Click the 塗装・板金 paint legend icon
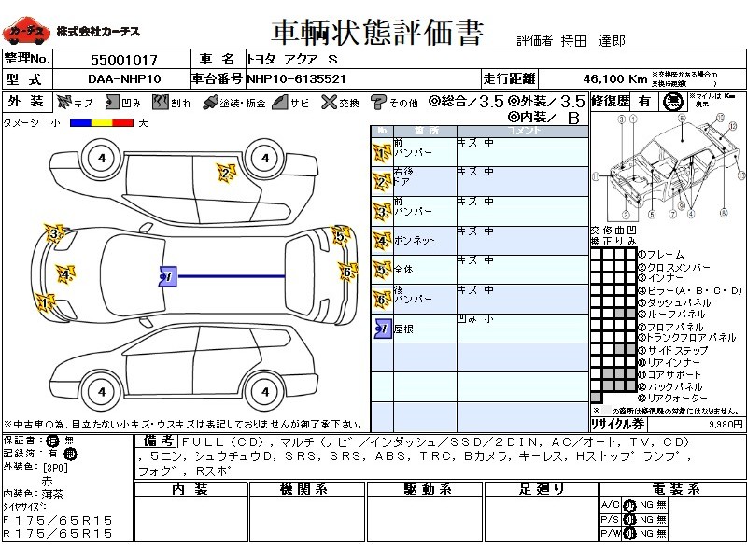This screenshot has width=747, height=560. (x=211, y=102)
